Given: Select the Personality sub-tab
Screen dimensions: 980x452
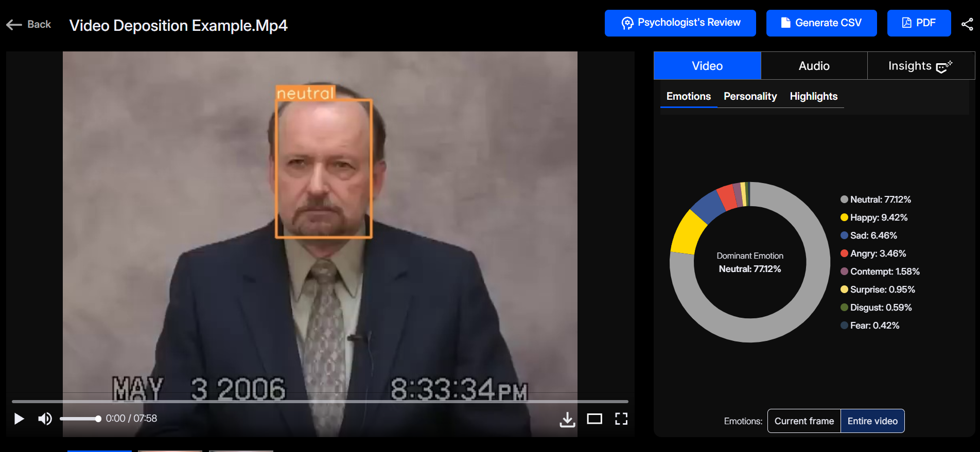Looking at the screenshot, I should click(x=750, y=96).
